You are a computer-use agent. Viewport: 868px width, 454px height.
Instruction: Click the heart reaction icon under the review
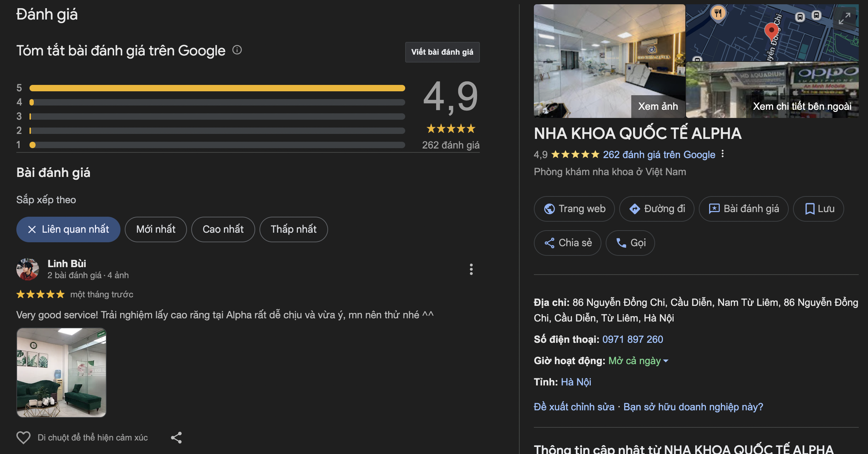pyautogui.click(x=23, y=437)
